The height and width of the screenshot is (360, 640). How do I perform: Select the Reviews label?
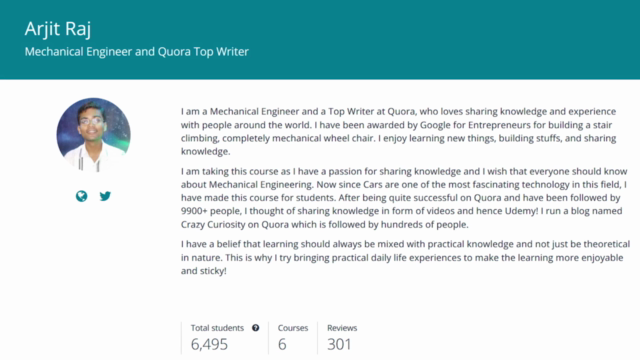342,328
